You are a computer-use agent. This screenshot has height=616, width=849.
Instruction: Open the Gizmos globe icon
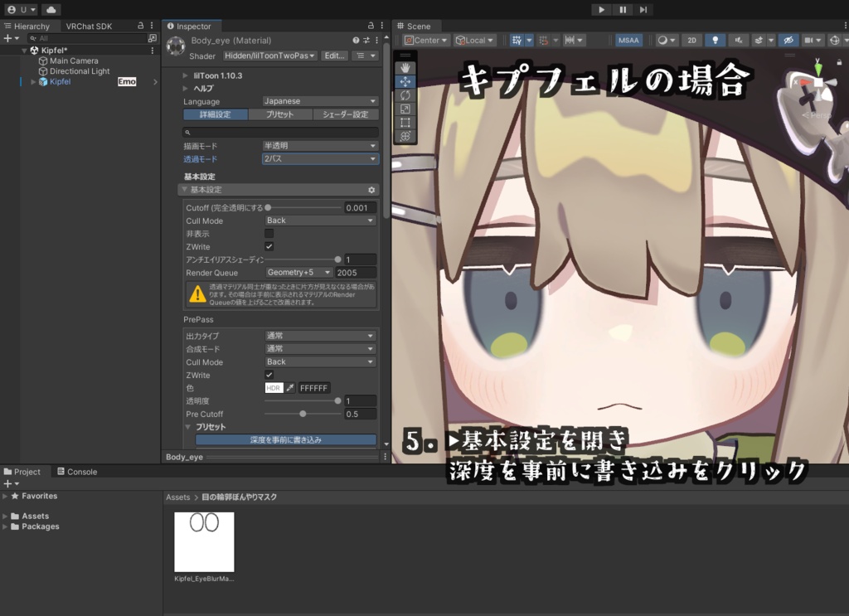[835, 40]
